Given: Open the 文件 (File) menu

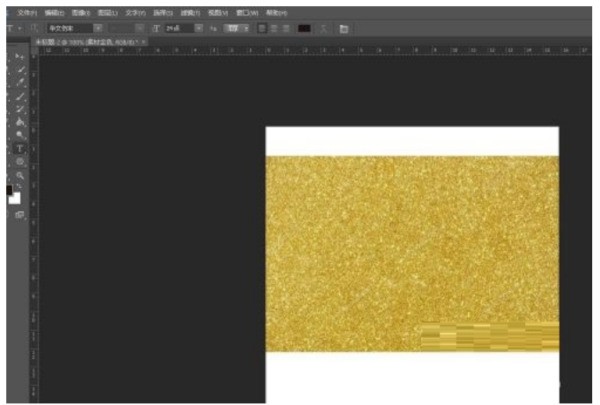Looking at the screenshot, I should click(x=27, y=10).
